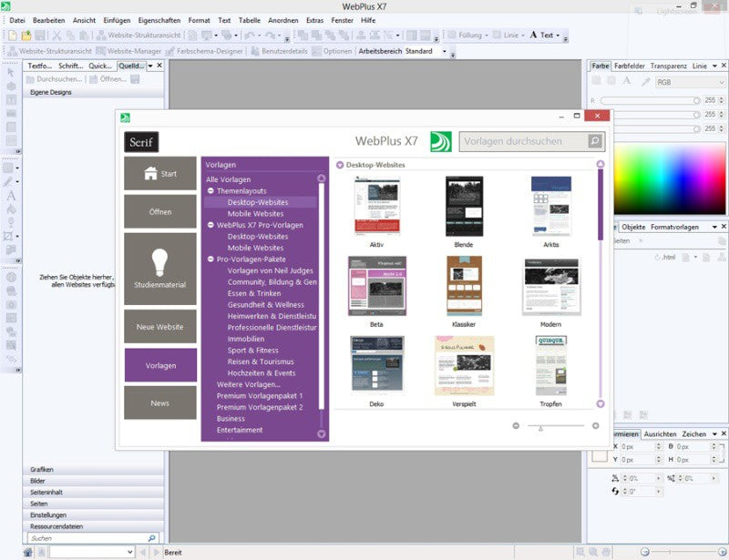Image resolution: width=729 pixels, height=560 pixels.
Task: Expand the Seiteninhalt section
Action: point(93,492)
